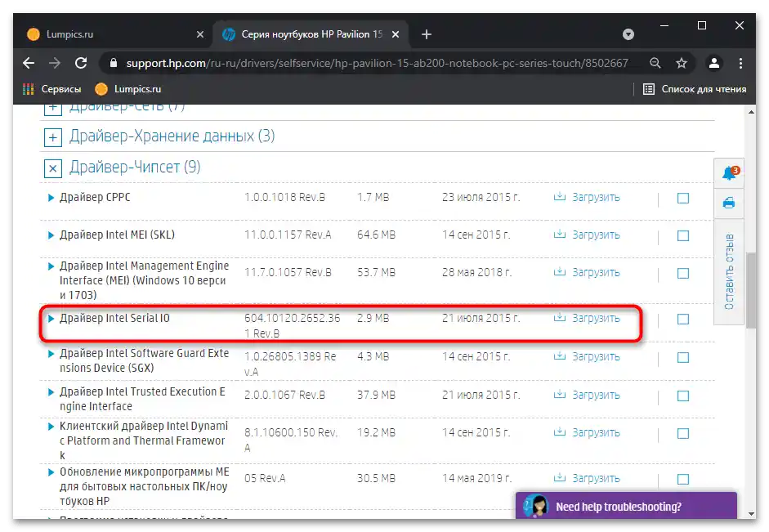The height and width of the screenshot is (532, 769).
Task: Click the page vertical scrollbar thumb
Action: point(751,290)
